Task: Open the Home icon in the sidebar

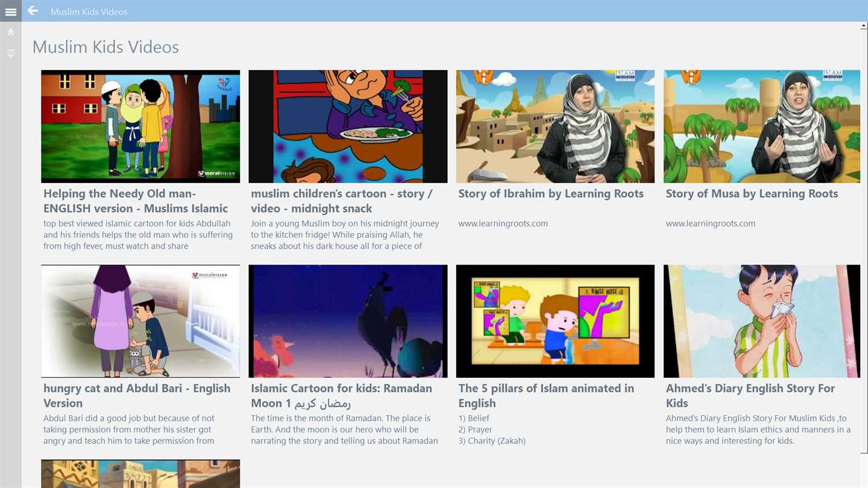Action: (x=11, y=32)
